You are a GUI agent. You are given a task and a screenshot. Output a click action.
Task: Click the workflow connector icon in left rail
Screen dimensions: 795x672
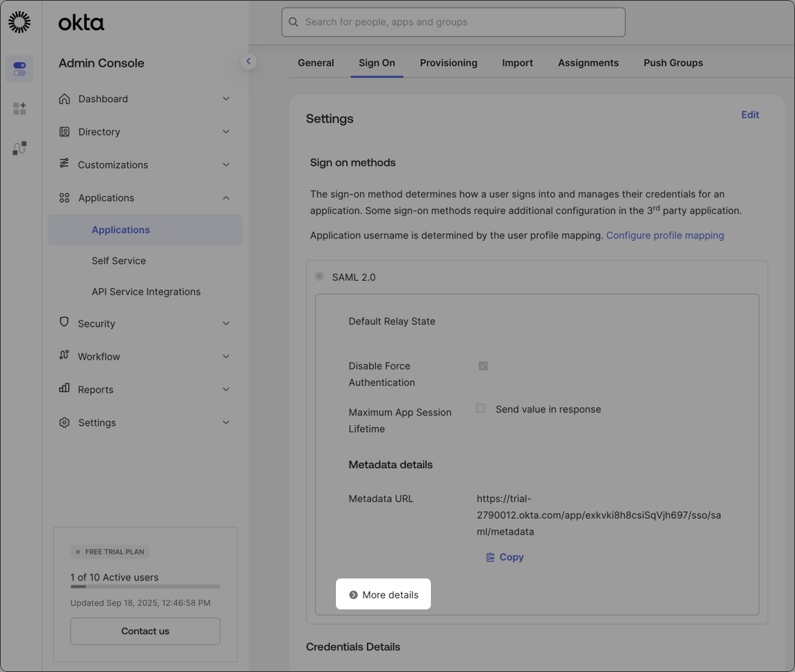coord(19,148)
